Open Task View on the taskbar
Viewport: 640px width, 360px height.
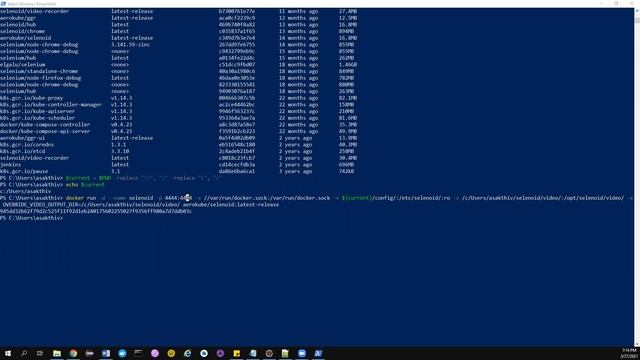point(40,353)
